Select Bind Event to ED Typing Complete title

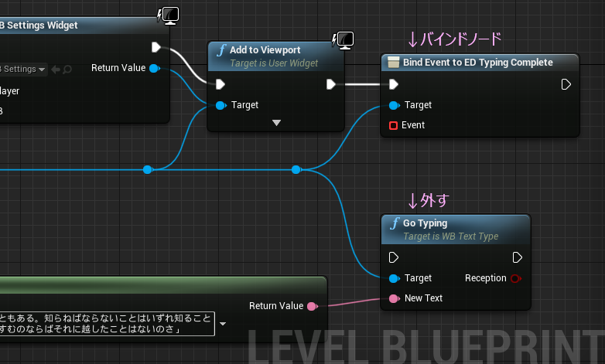click(x=477, y=63)
